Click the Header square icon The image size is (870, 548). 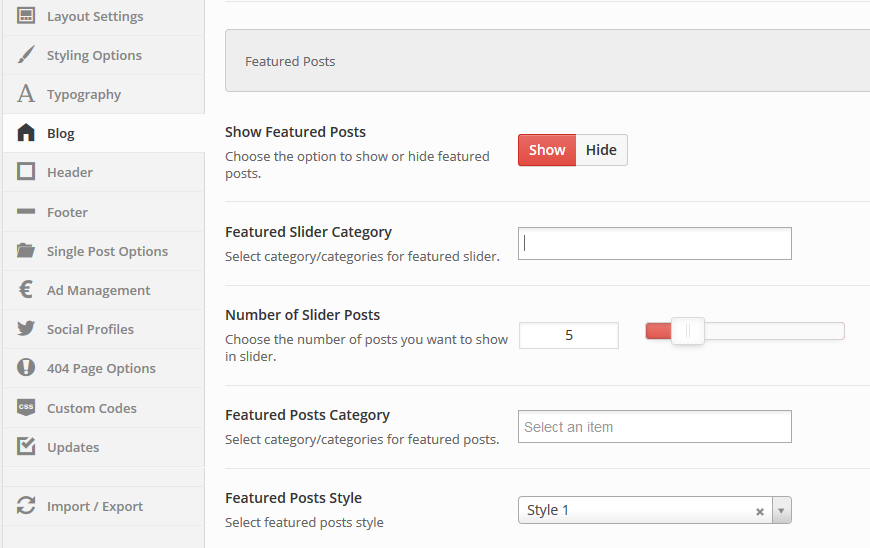coord(27,172)
